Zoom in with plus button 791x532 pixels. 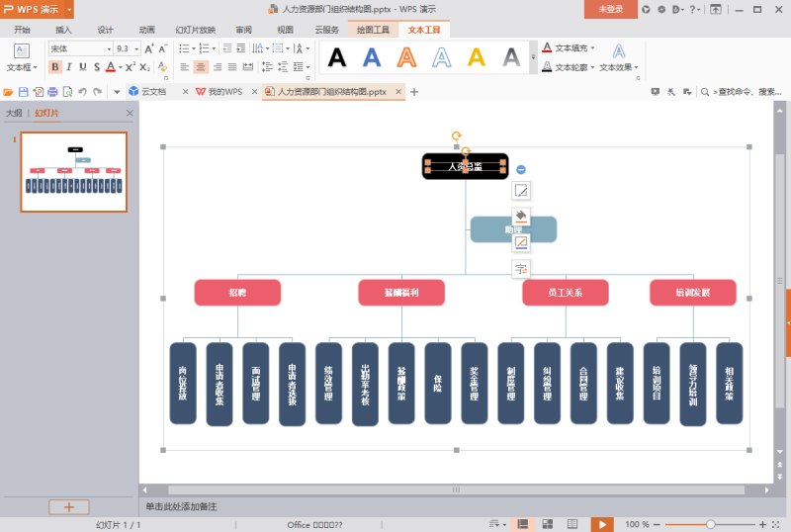[762, 524]
